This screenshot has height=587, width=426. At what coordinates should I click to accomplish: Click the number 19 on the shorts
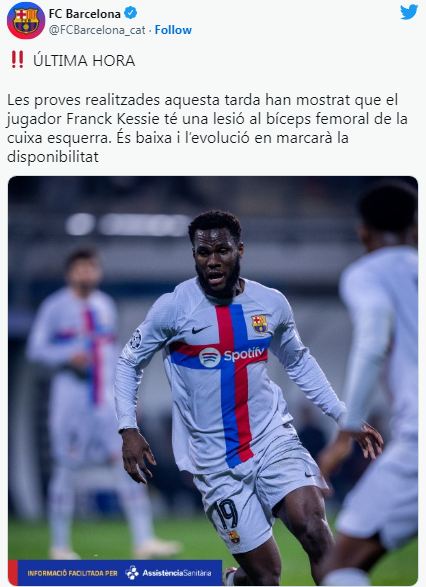[x=226, y=515]
